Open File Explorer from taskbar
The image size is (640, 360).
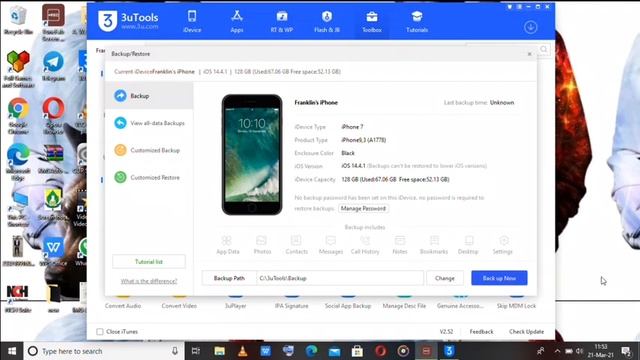point(220,351)
